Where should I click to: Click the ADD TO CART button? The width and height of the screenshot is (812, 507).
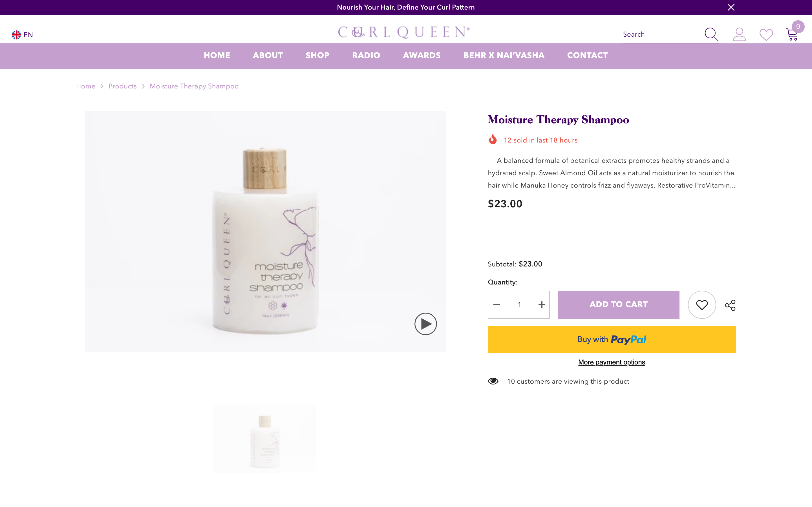coord(618,304)
